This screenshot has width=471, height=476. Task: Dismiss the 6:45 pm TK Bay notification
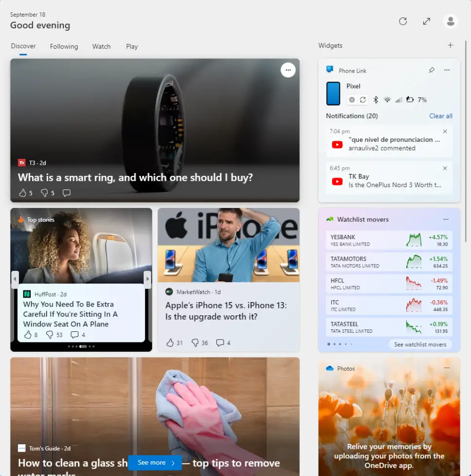coord(445,168)
